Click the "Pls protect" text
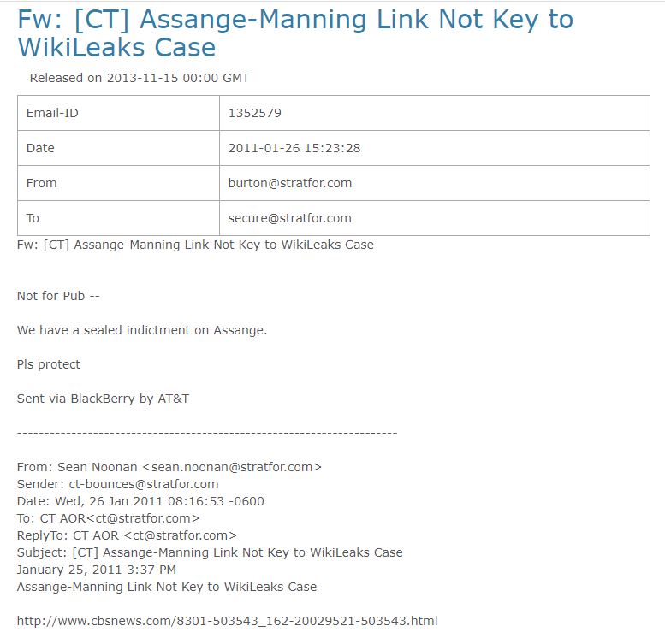The width and height of the screenshot is (665, 644). tap(49, 364)
